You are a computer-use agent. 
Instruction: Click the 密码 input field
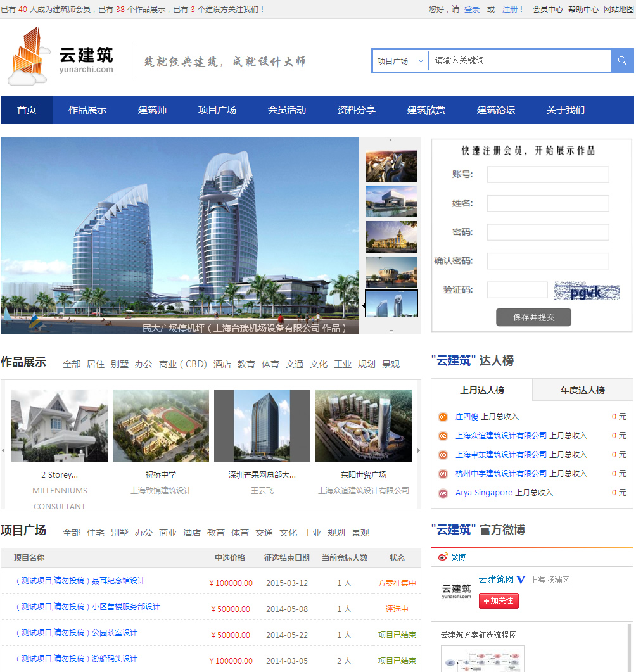tap(548, 232)
